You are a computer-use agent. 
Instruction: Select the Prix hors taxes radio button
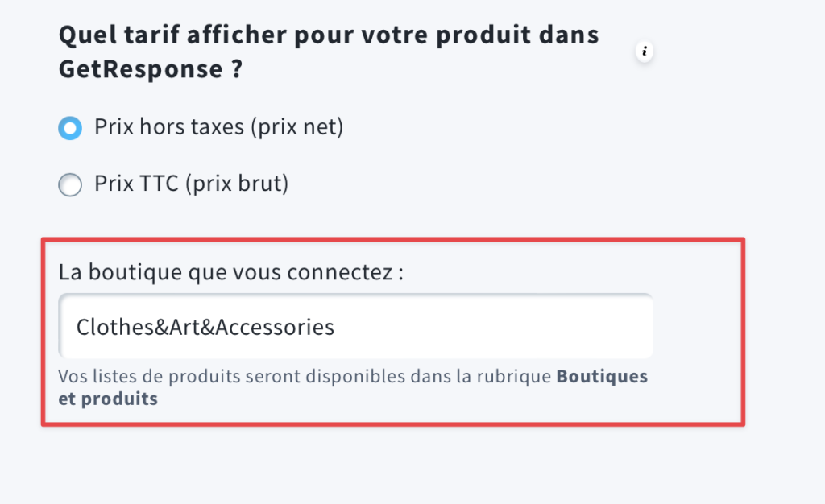pos(70,128)
